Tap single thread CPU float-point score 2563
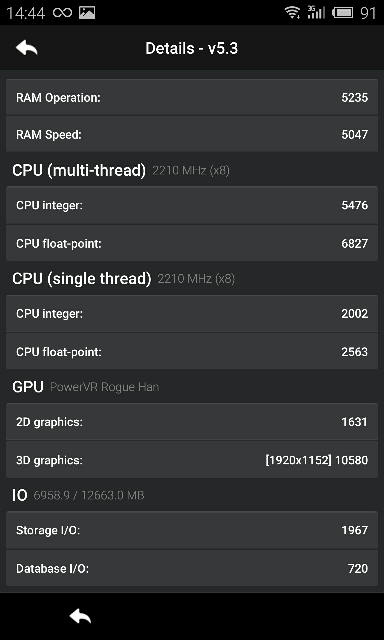 pyautogui.click(x=355, y=352)
